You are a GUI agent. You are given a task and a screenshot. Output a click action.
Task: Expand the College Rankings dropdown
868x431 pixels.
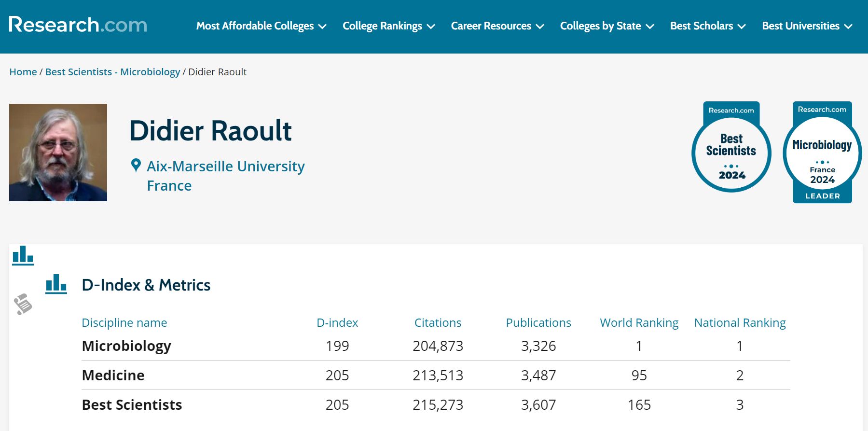tap(388, 26)
